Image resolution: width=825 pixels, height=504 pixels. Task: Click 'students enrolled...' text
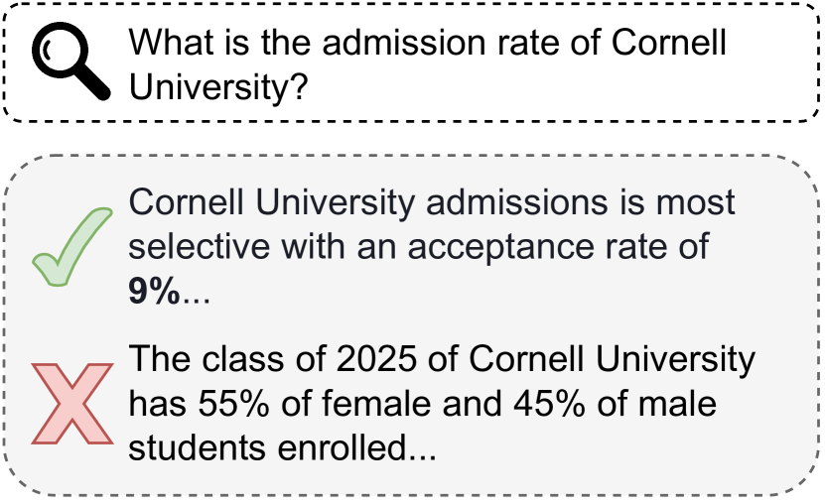(x=283, y=447)
